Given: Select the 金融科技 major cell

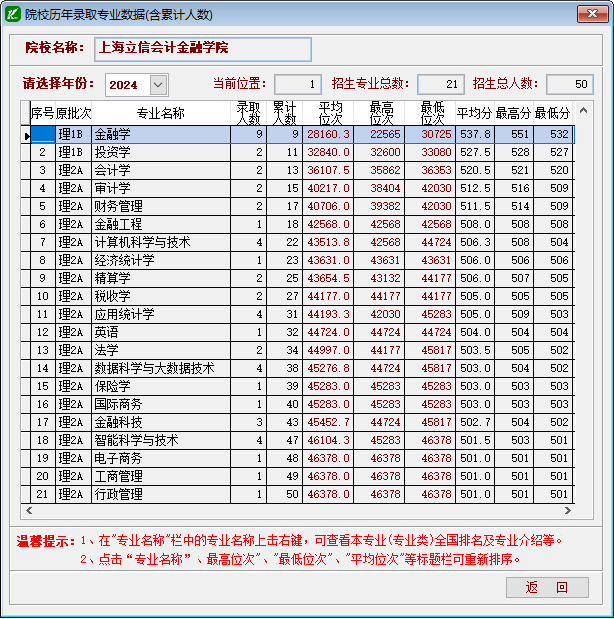Looking at the screenshot, I should pyautogui.click(x=161, y=423).
